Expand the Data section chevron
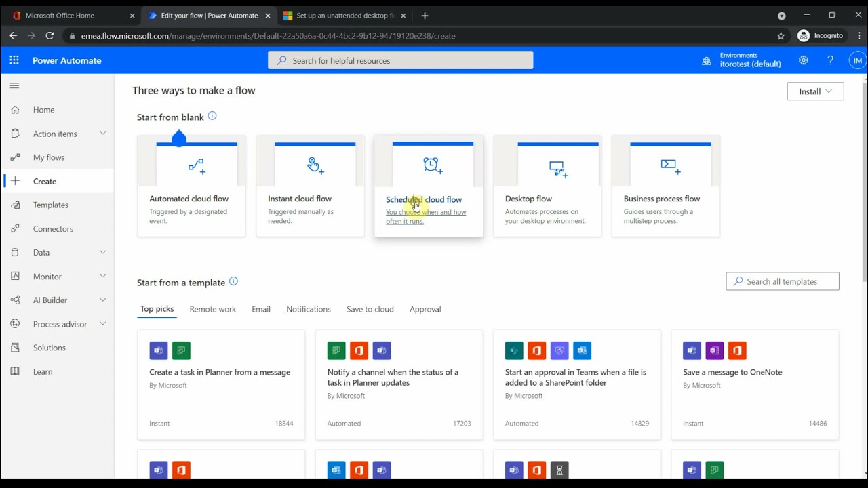 [x=103, y=252]
